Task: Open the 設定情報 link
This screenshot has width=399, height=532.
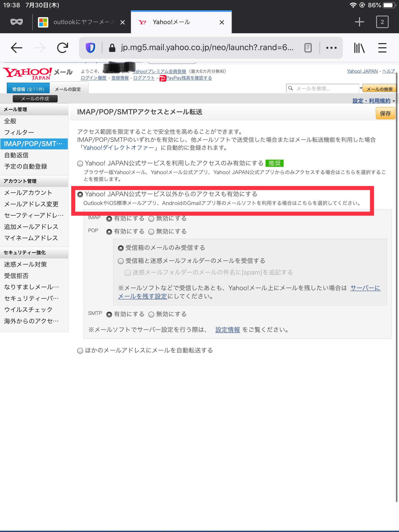Action: [x=228, y=330]
